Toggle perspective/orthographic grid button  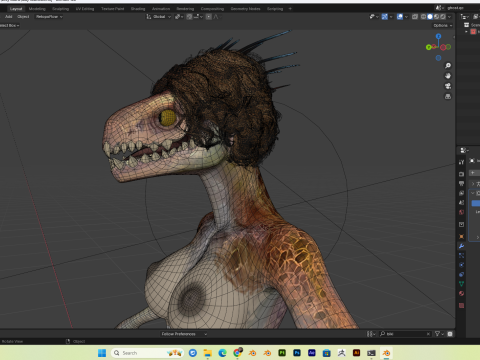(448, 96)
